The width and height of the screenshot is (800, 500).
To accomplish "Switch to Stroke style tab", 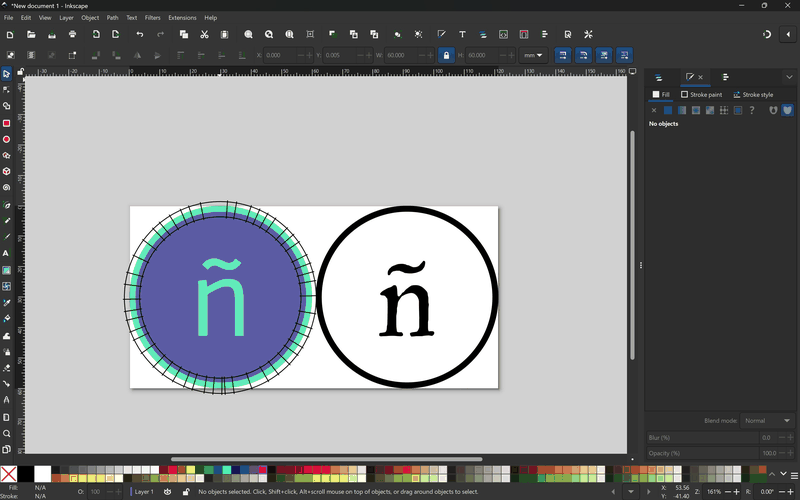I will click(753, 94).
